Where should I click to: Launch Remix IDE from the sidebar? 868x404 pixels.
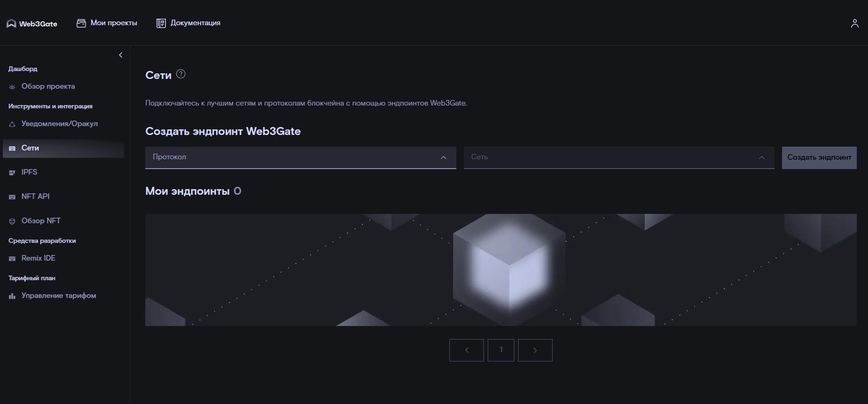point(38,258)
